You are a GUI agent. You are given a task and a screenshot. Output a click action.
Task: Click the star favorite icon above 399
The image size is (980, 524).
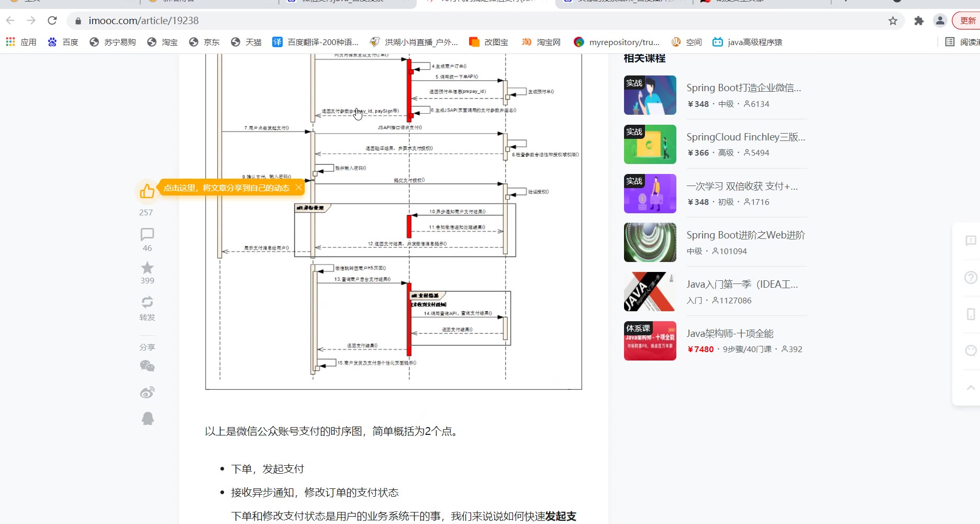147,268
